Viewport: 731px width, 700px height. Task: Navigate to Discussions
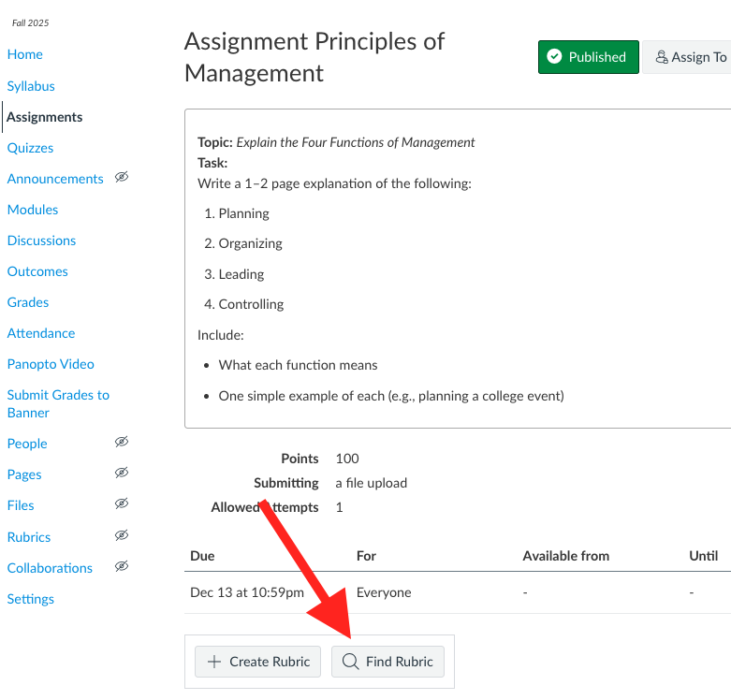[x=41, y=241]
